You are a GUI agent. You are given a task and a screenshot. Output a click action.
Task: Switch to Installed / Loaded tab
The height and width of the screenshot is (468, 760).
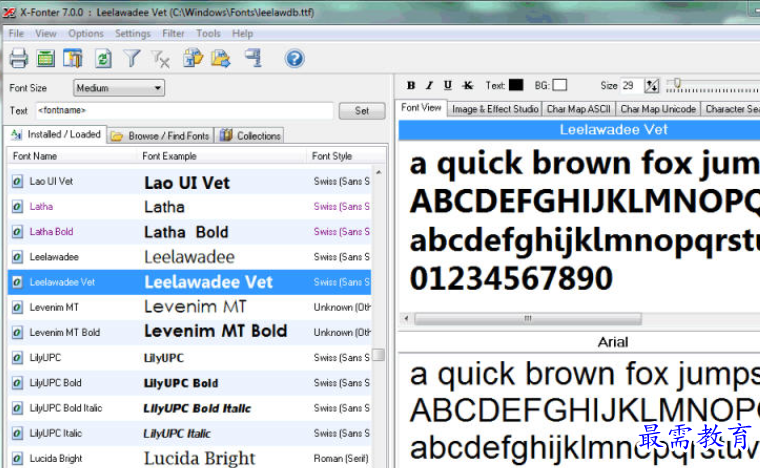[55, 134]
